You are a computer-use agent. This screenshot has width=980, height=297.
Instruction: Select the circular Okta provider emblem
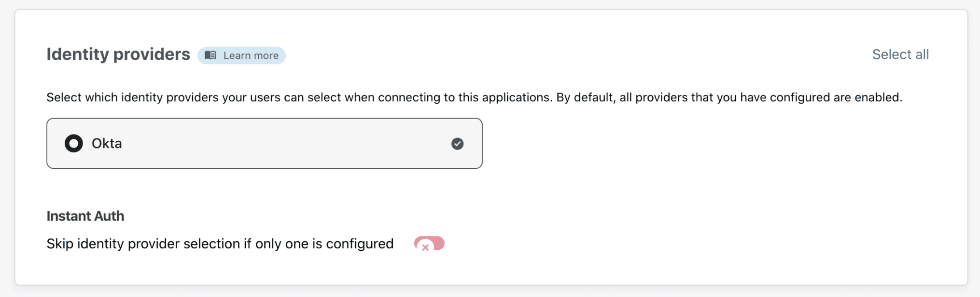pos(73,143)
